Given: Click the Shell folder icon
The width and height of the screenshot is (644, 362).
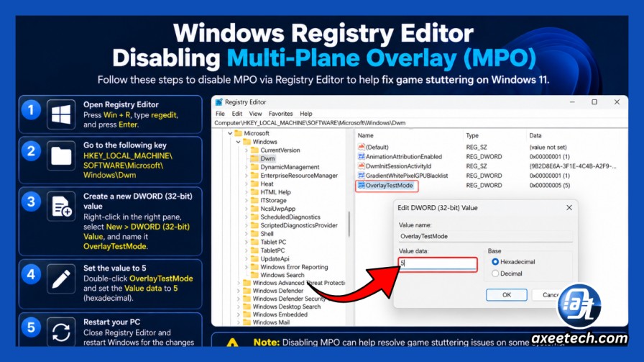Looking at the screenshot, I should pos(254,234).
